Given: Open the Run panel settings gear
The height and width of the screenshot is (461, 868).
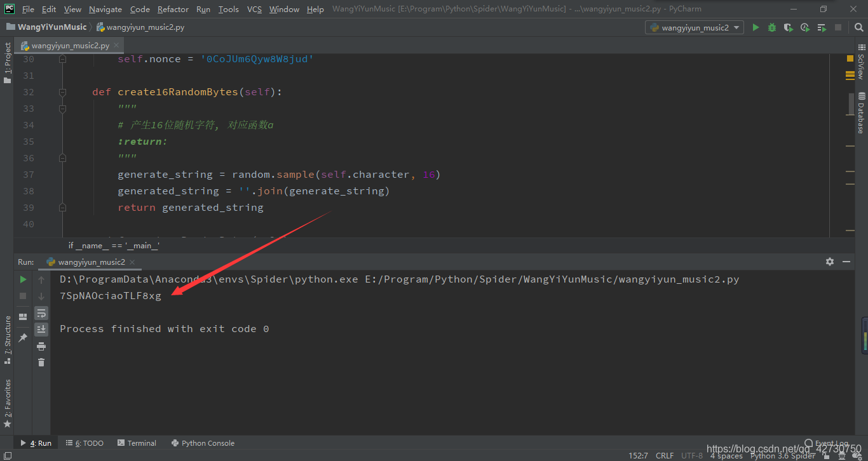Looking at the screenshot, I should pos(829,262).
